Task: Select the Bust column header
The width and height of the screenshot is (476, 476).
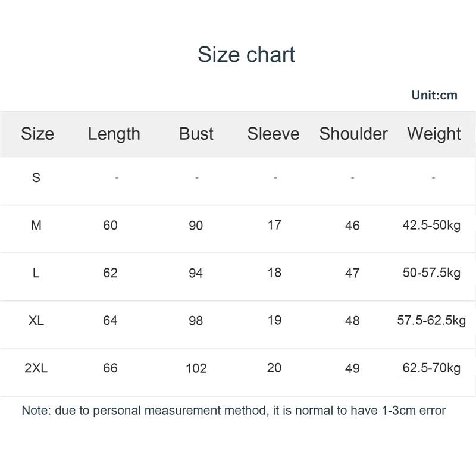Action: click(x=196, y=134)
